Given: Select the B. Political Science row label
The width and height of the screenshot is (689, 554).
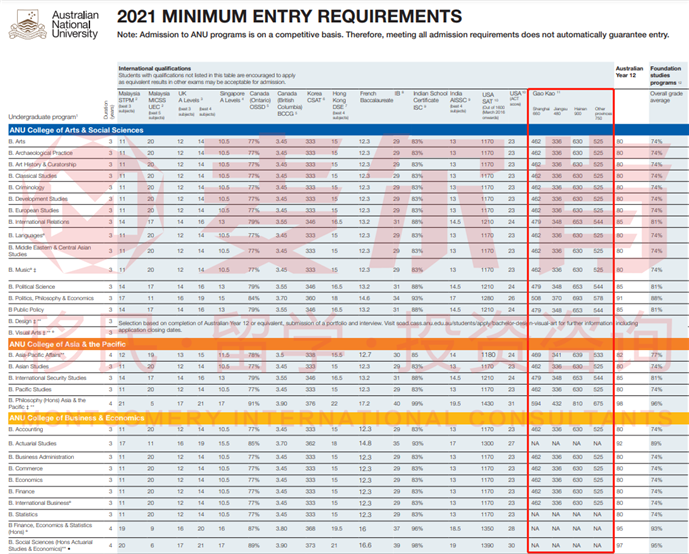Looking at the screenshot, I should (32, 286).
